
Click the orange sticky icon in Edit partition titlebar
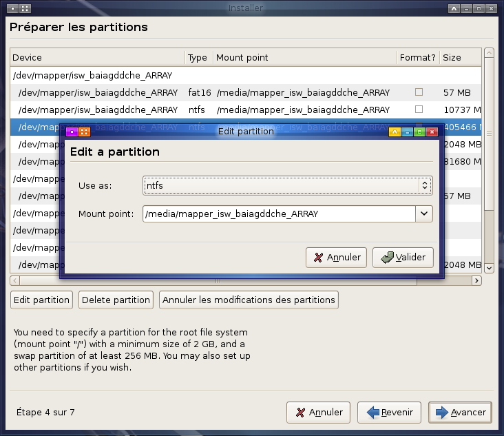[84, 132]
